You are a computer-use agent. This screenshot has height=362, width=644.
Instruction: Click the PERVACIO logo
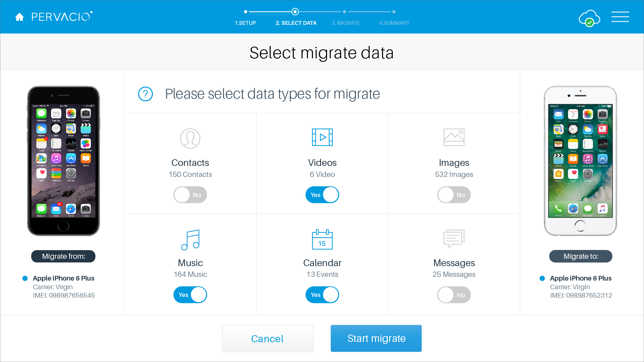[x=62, y=16]
